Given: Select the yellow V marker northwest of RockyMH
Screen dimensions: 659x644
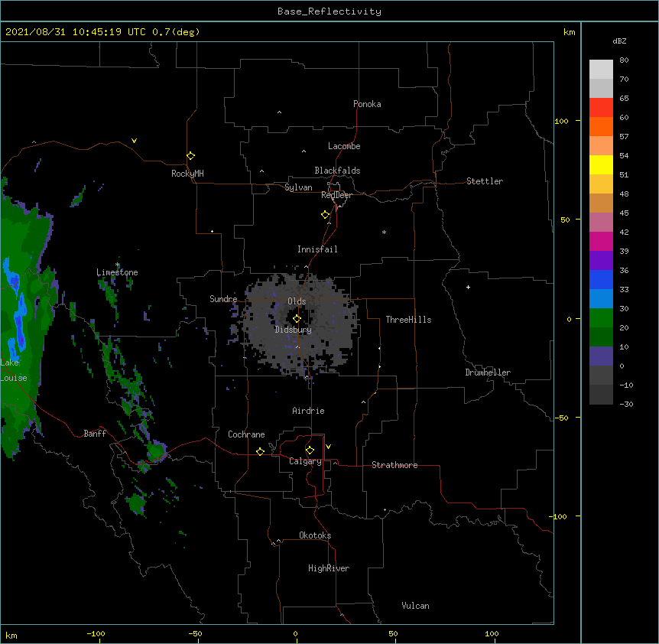Looking at the screenshot, I should coord(134,141).
